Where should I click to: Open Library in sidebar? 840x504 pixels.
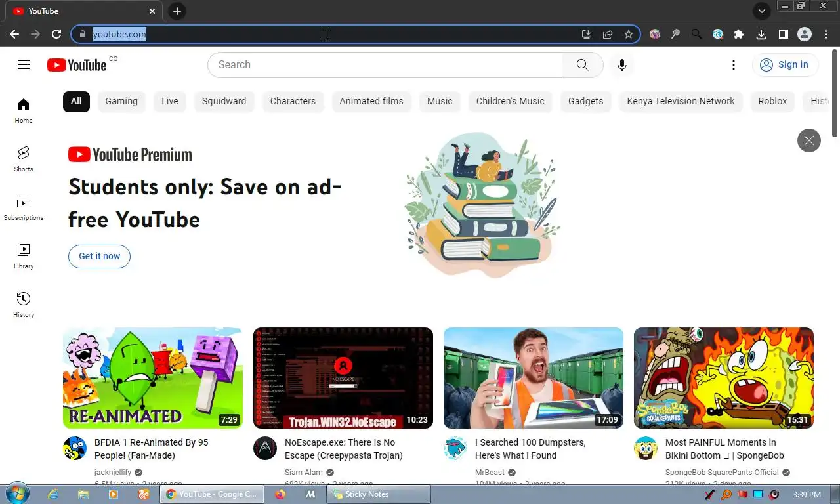24,256
